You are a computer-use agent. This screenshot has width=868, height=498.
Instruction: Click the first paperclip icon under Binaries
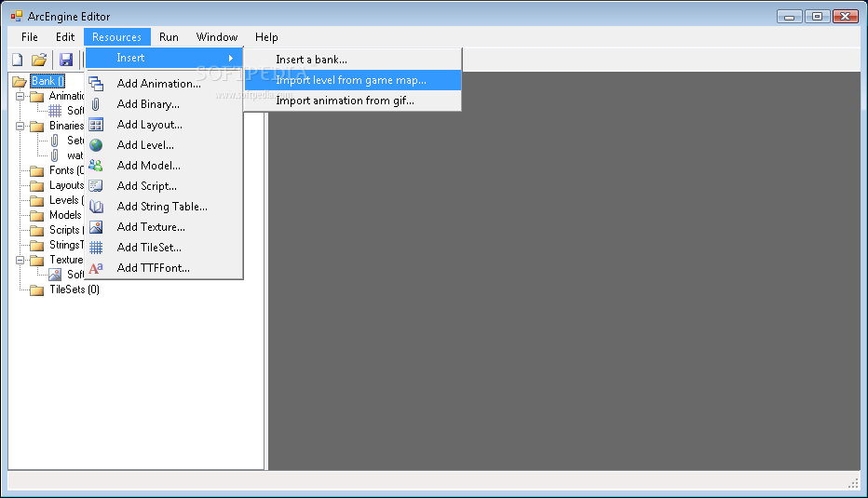(x=54, y=141)
